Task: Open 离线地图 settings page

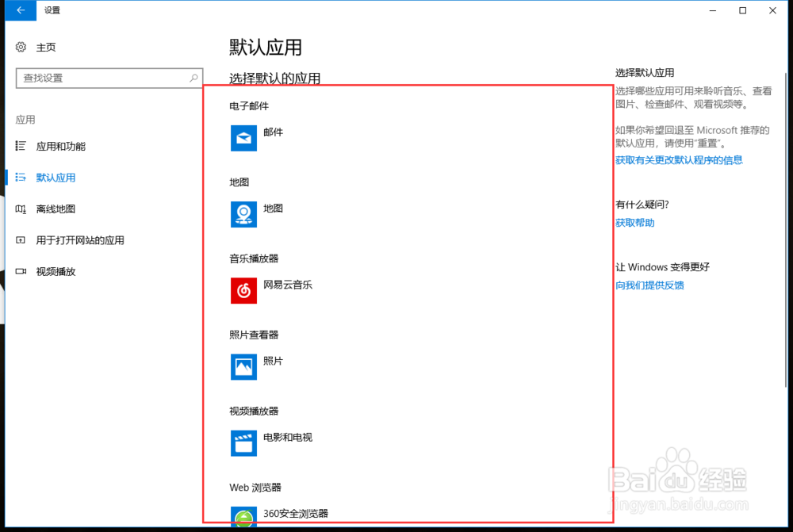Action: (x=56, y=209)
